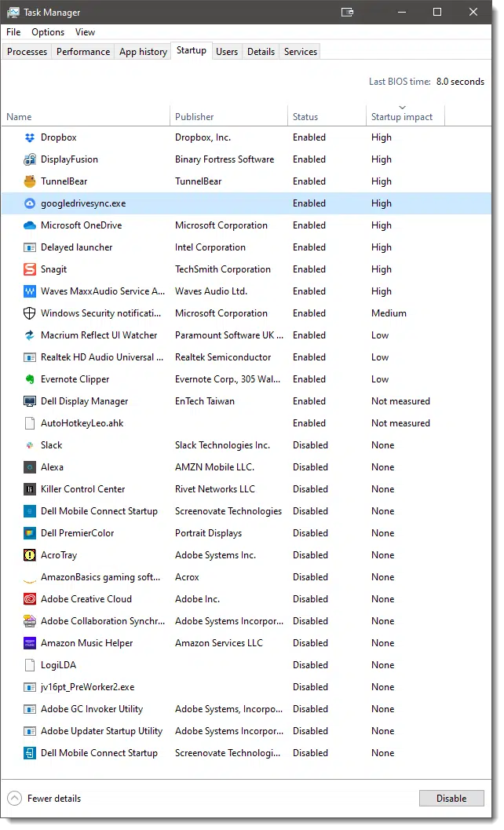
Task: Open the File menu
Action: coord(13,32)
